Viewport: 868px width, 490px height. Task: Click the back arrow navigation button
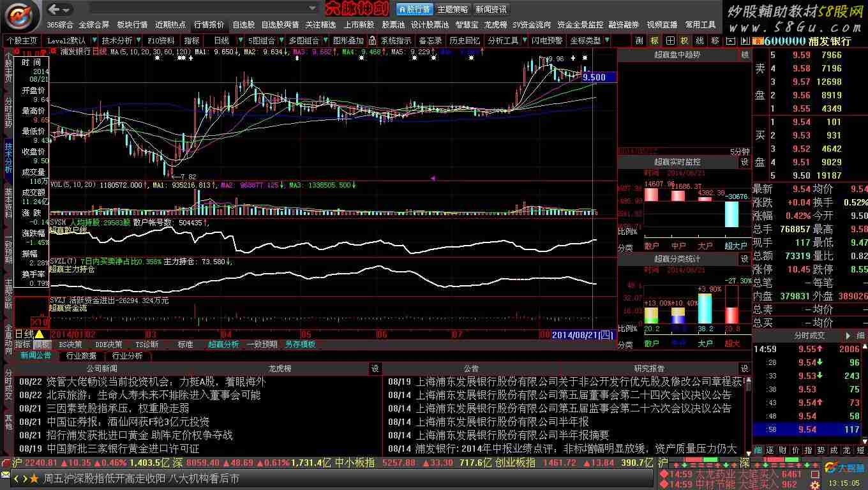(x=54, y=9)
